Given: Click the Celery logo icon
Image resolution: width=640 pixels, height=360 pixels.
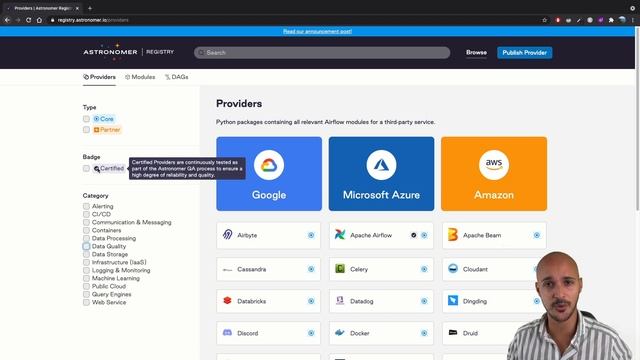Looking at the screenshot, I should (x=340, y=269).
